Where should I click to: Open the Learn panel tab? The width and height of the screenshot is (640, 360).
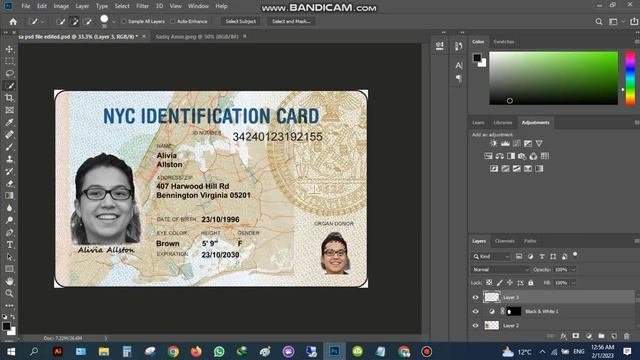point(478,122)
